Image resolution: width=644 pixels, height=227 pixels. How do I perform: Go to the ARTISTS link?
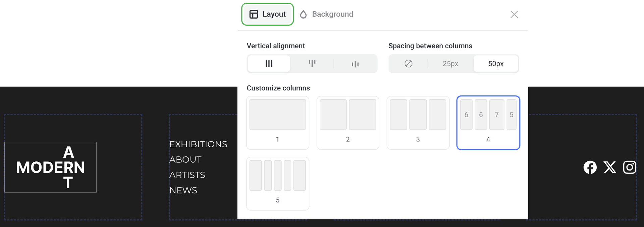(187, 175)
